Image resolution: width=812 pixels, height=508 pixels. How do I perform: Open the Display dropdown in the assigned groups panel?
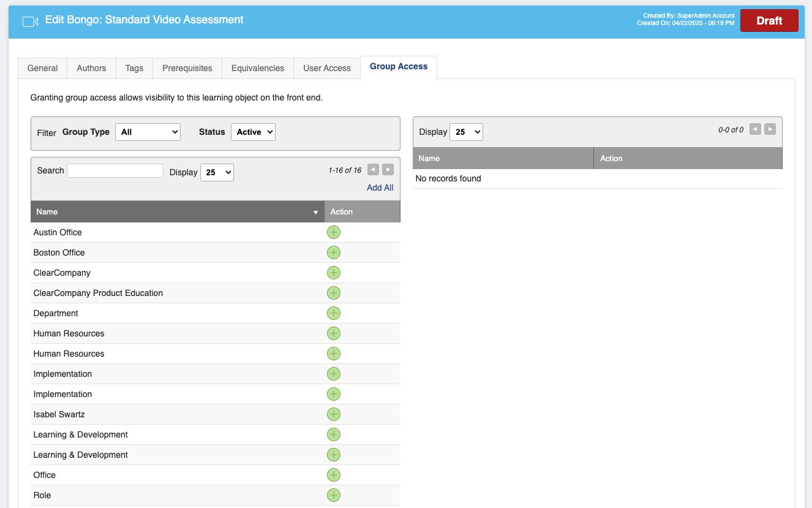(x=466, y=132)
